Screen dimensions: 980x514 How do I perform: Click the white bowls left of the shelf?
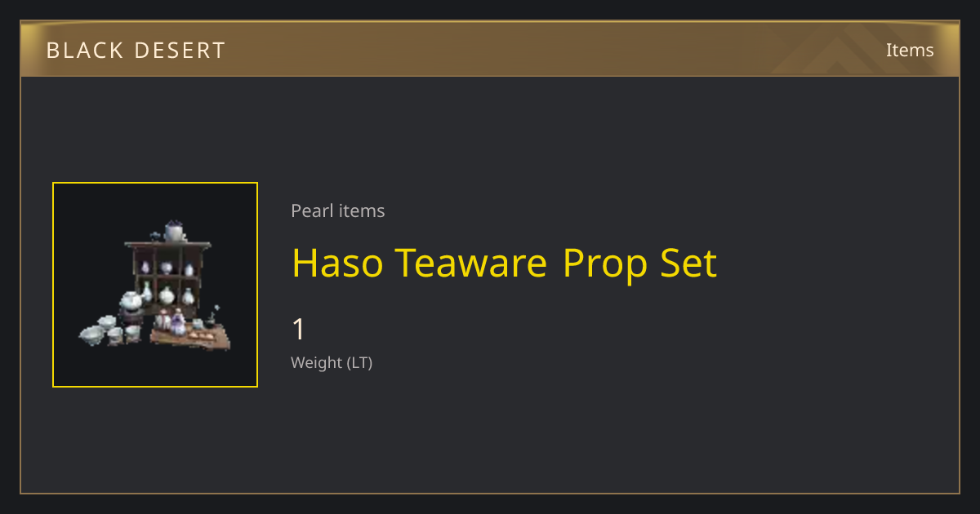(110, 330)
